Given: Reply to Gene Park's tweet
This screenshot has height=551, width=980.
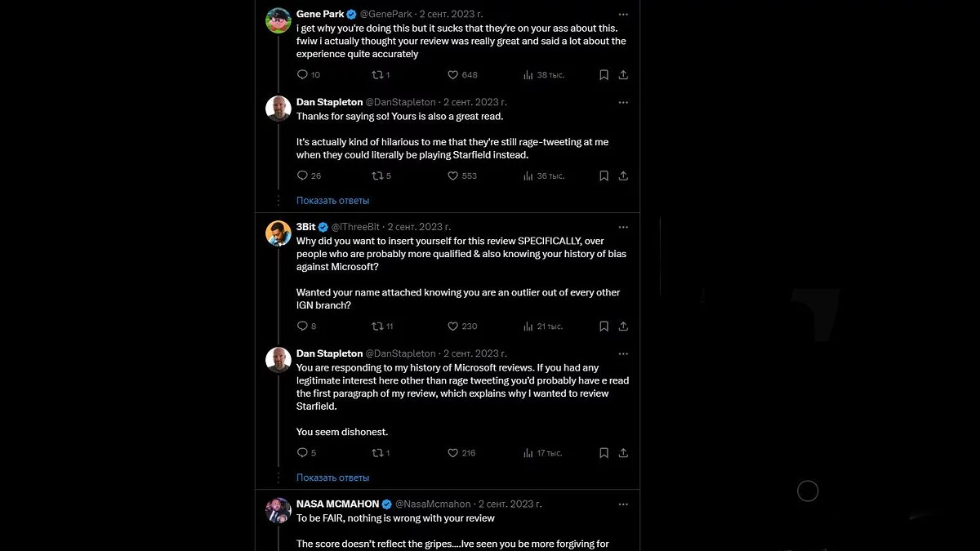Looking at the screenshot, I should click(x=302, y=75).
